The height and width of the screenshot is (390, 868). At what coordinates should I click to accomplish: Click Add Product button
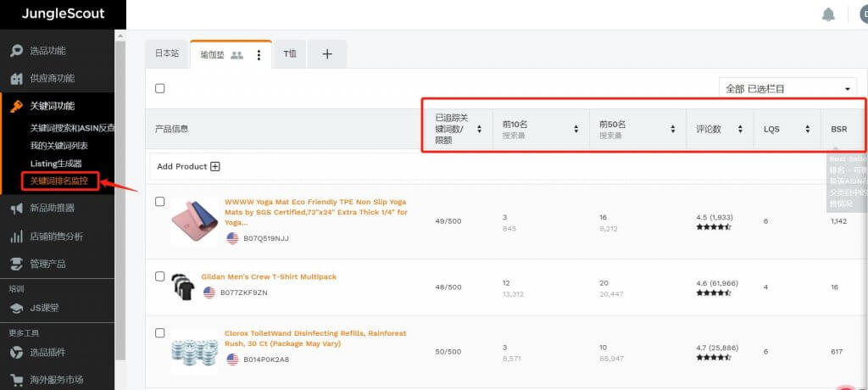click(189, 166)
